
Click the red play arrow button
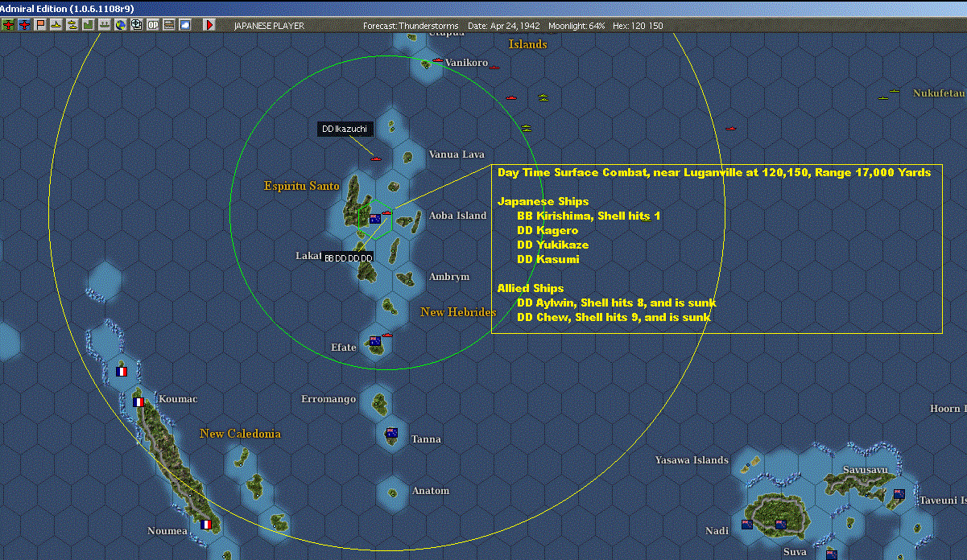209,25
